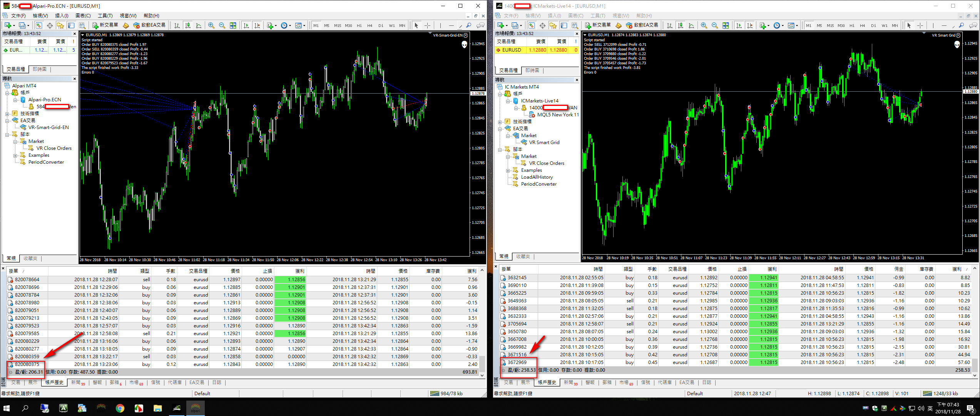980x416 pixels.
Task: Collapse EA交易 node in ICMarkets navigator
Action: [500, 129]
